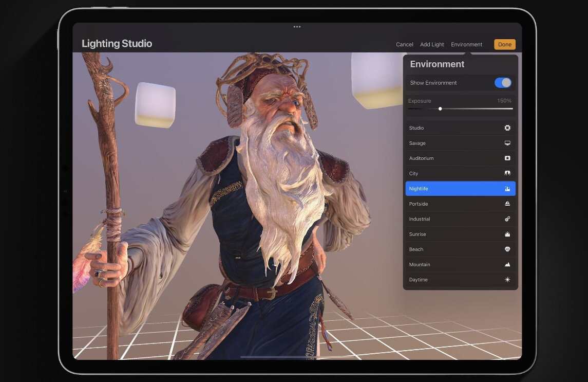This screenshot has height=382, width=588.
Task: Click the sailboat icon next to Portside
Action: (x=507, y=204)
